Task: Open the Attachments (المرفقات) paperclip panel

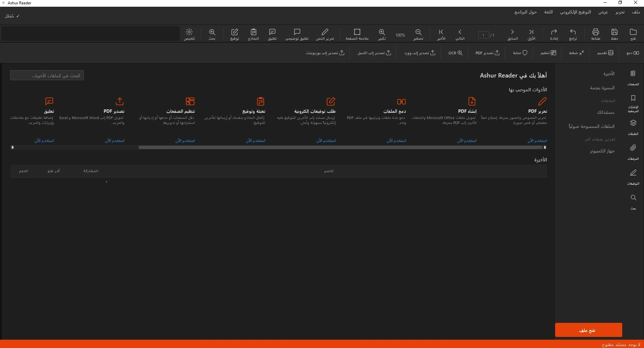Action: point(633,152)
